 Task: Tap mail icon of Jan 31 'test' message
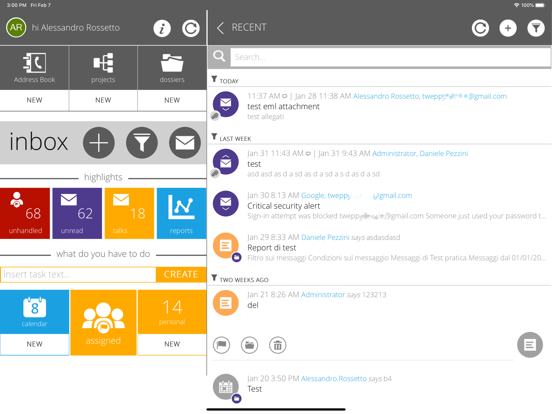[226, 162]
